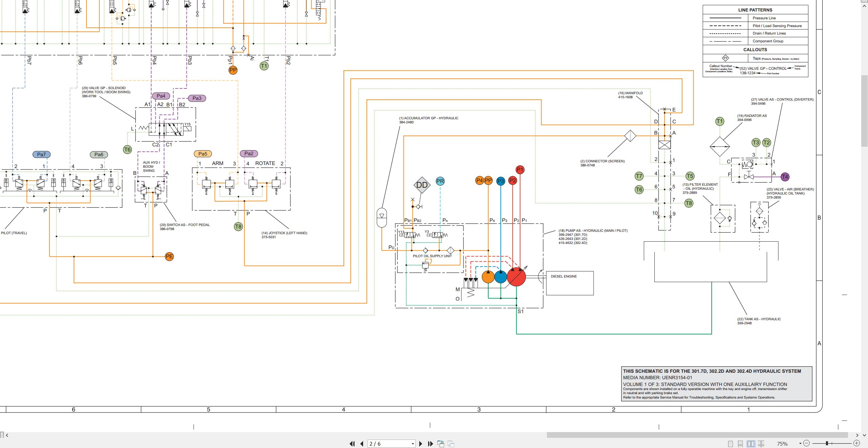
Task: Click the PILOT OIL SUPPLY UNIT label
Action: pos(432,256)
